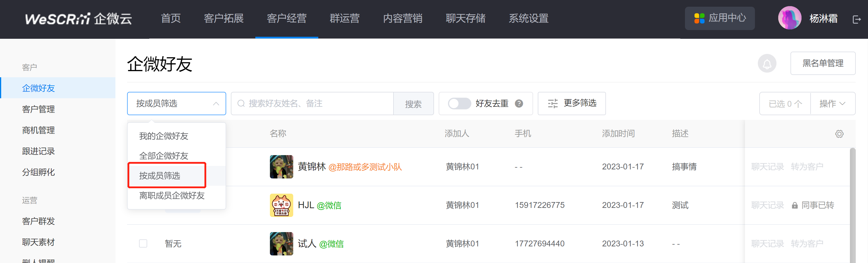Switch to the 群运营 top navigation tab

coord(344,19)
